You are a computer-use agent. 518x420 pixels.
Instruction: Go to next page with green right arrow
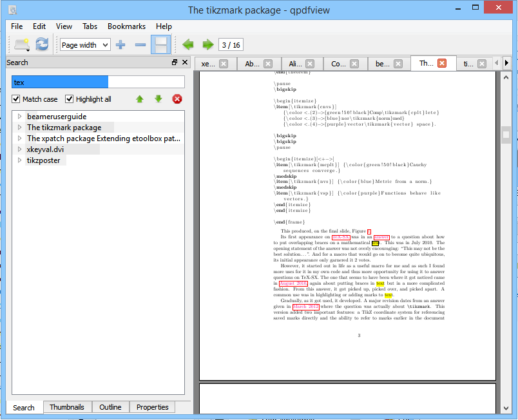click(207, 44)
